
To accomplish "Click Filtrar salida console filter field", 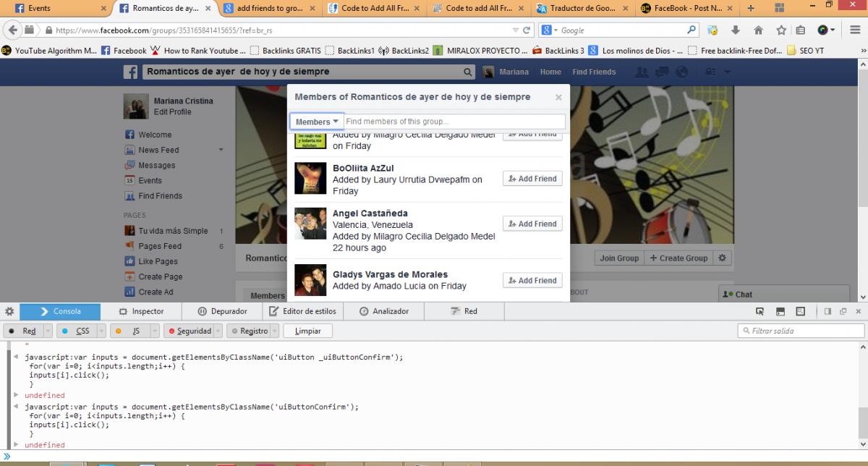I will (800, 331).
